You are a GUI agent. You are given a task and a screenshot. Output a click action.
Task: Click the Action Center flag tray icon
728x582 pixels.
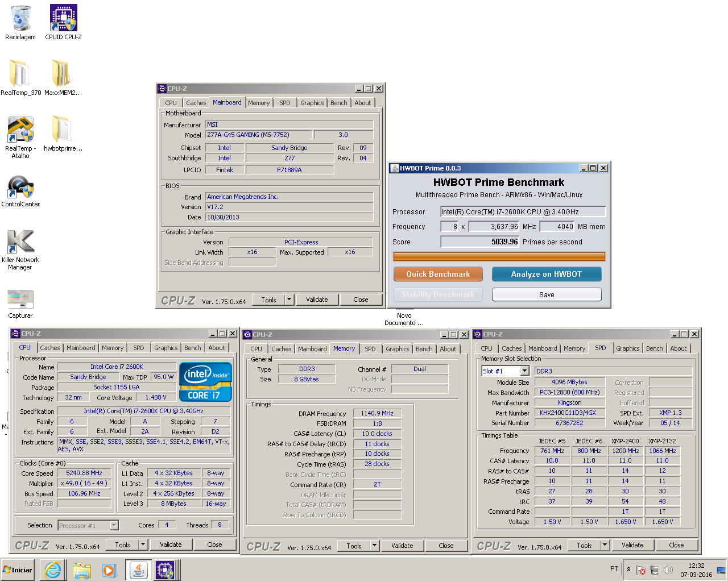(641, 570)
